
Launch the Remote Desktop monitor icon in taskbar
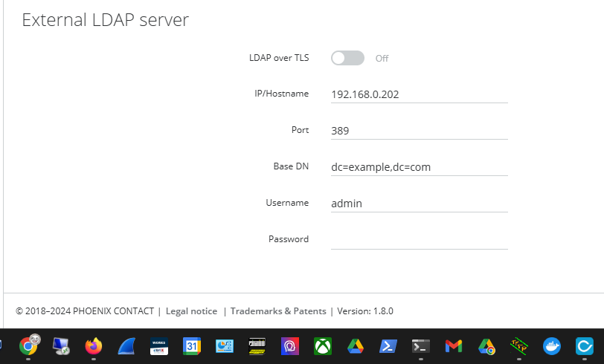pyautogui.click(x=61, y=346)
